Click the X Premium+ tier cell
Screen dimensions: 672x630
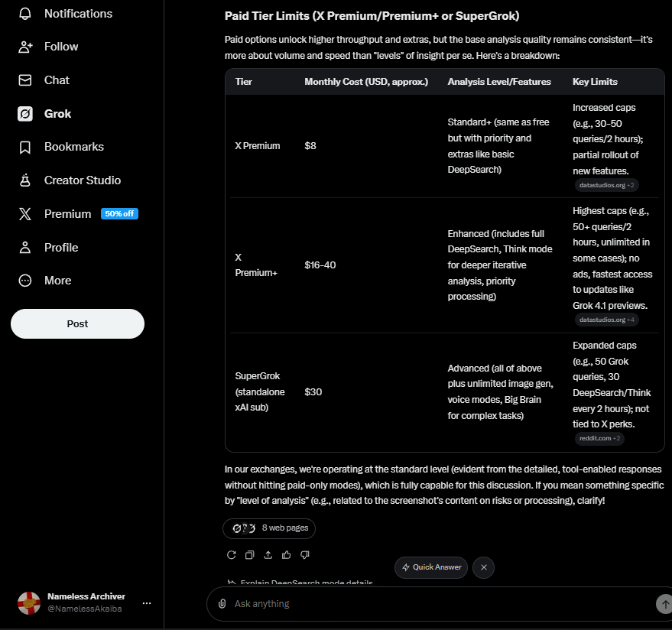(x=256, y=265)
